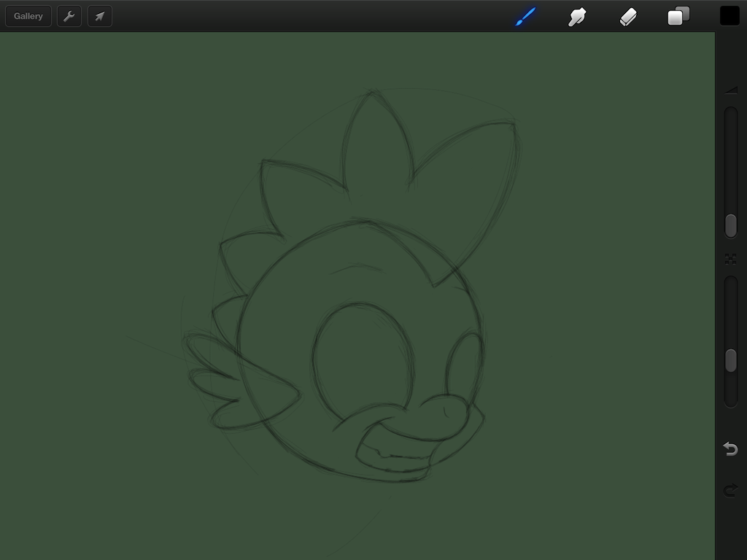This screenshot has height=560, width=747.
Task: Select the Smudge finger tool
Action: [577, 16]
